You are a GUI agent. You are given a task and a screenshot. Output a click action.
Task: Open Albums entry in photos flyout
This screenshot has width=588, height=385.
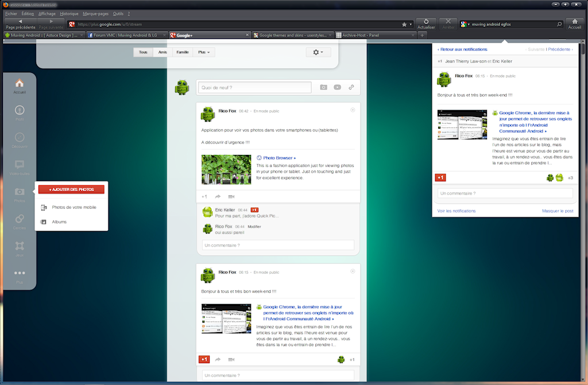59,222
